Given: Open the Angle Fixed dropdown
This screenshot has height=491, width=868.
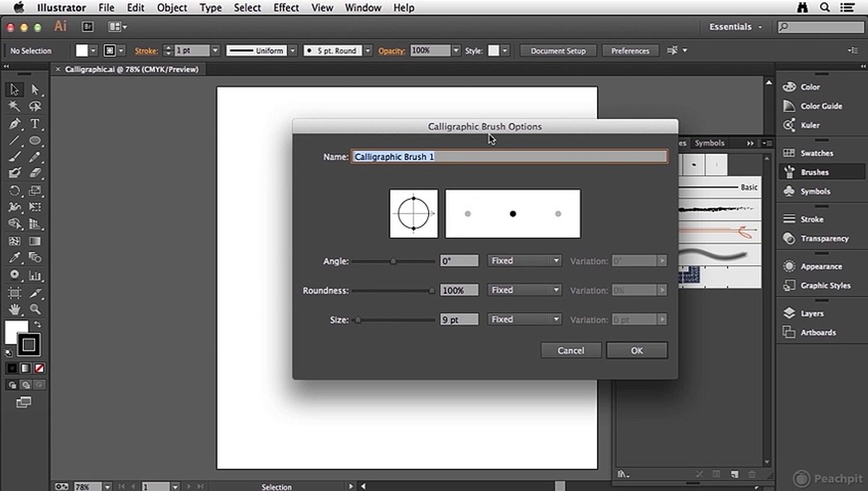Looking at the screenshot, I should [524, 261].
